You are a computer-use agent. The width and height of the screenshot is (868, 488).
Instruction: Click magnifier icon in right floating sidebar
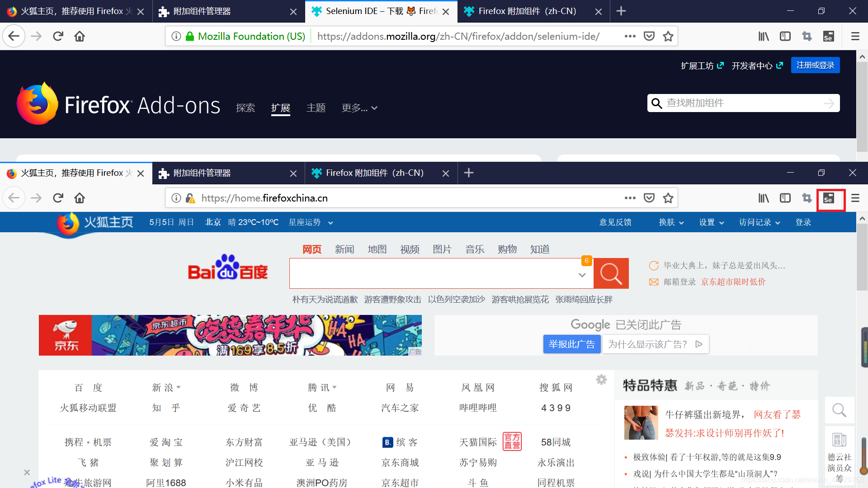(x=839, y=410)
